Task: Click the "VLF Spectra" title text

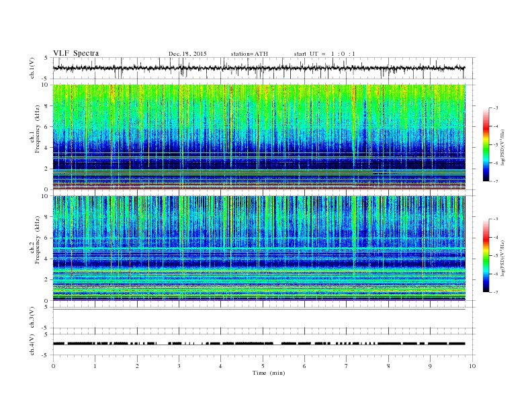Action: (x=76, y=53)
